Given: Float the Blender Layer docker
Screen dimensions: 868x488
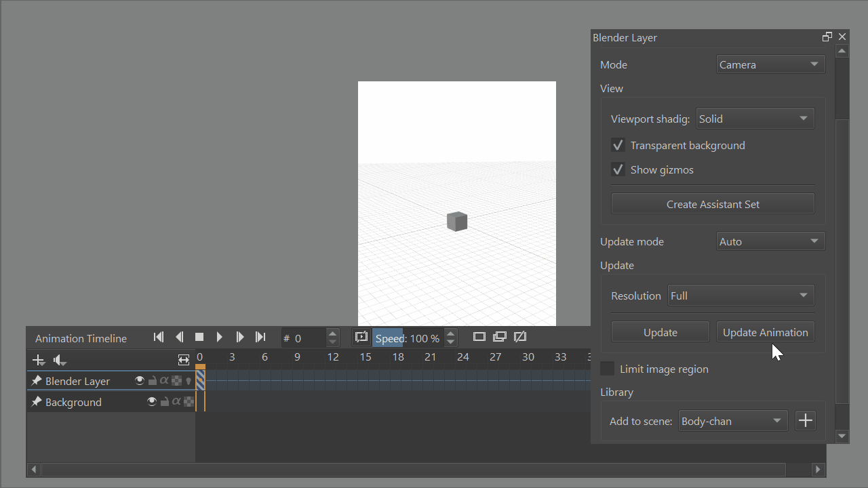Looking at the screenshot, I should pos(827,37).
